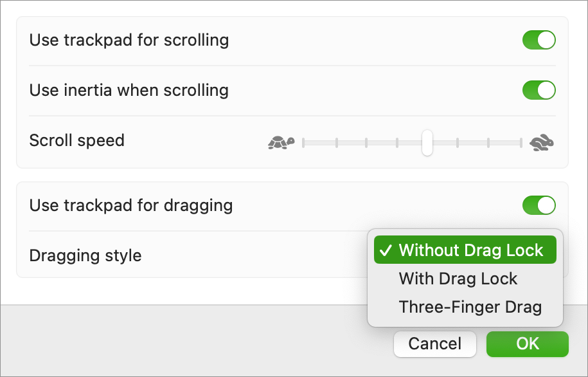The width and height of the screenshot is (588, 377).
Task: Click the Dragging style label
Action: tap(85, 255)
